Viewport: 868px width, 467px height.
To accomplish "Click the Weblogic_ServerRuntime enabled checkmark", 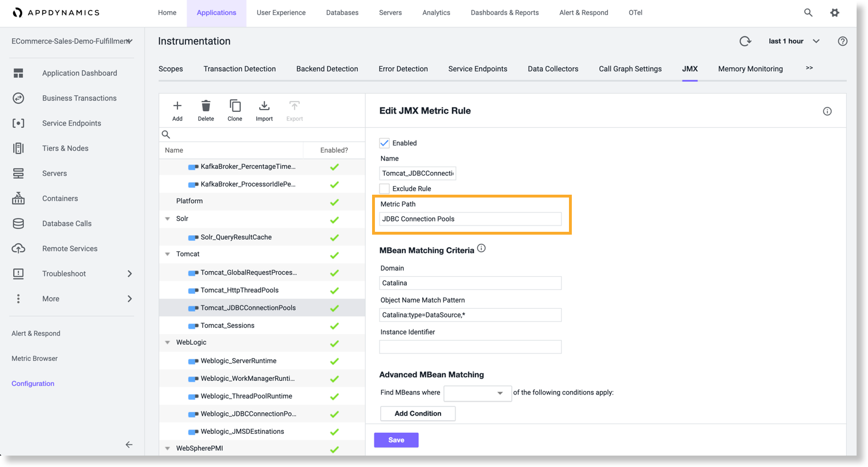I will 334,361.
